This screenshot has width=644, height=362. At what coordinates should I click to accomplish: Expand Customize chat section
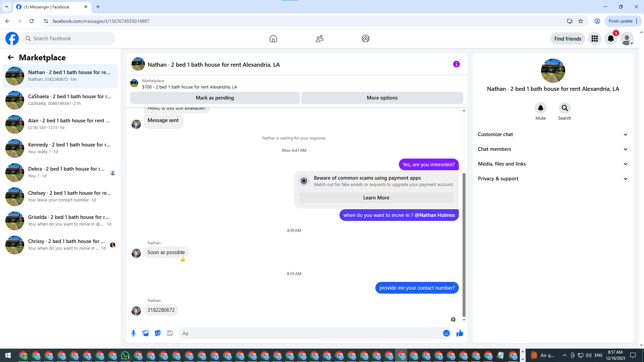(x=553, y=134)
